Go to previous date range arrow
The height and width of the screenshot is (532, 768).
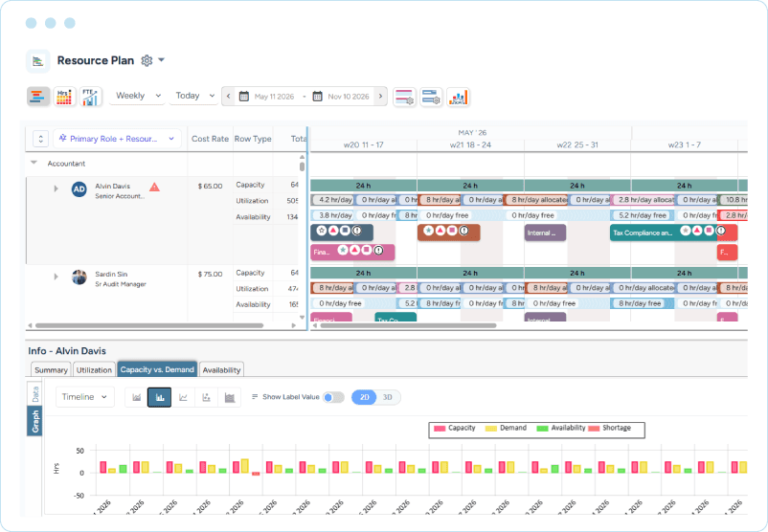click(x=228, y=97)
